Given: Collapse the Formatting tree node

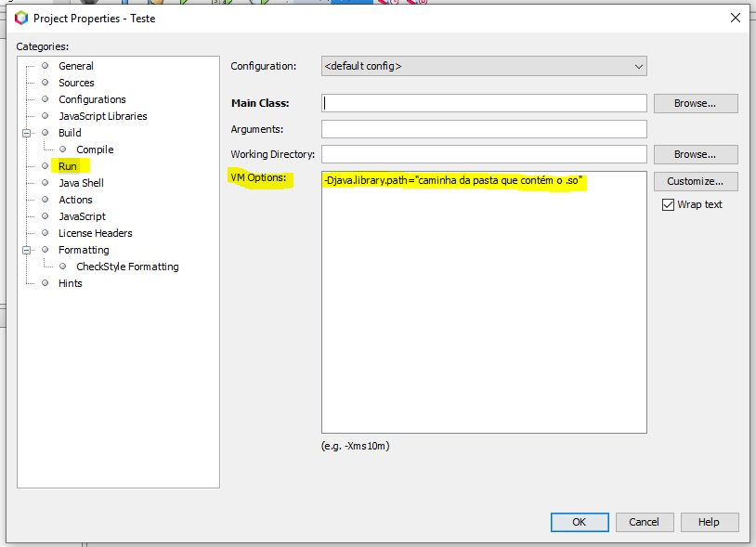Looking at the screenshot, I should tap(27, 250).
